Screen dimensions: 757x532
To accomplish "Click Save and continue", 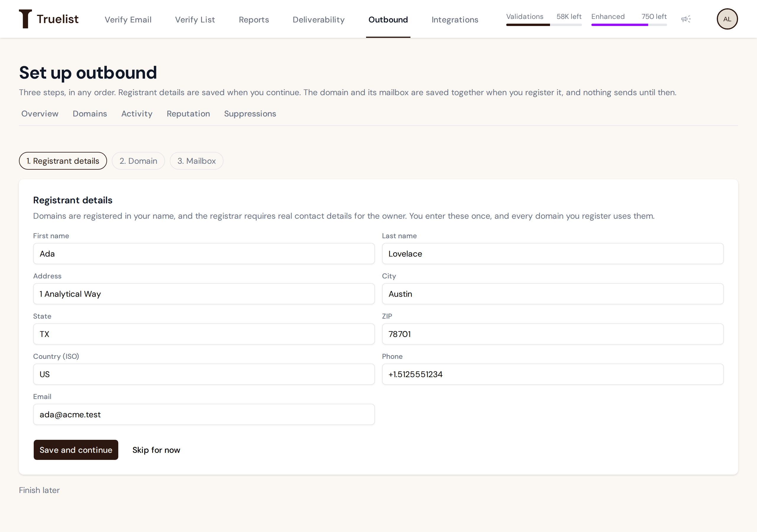I will click(x=76, y=450).
